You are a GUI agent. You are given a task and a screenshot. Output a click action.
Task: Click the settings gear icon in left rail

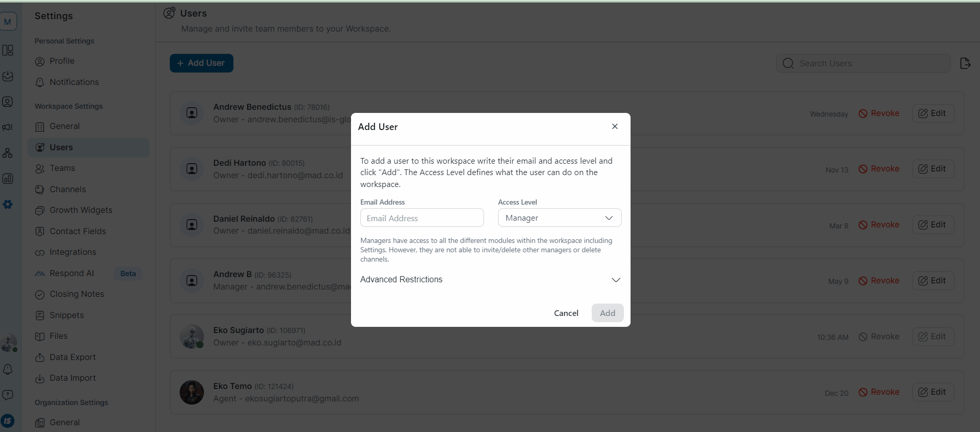pyautogui.click(x=8, y=205)
